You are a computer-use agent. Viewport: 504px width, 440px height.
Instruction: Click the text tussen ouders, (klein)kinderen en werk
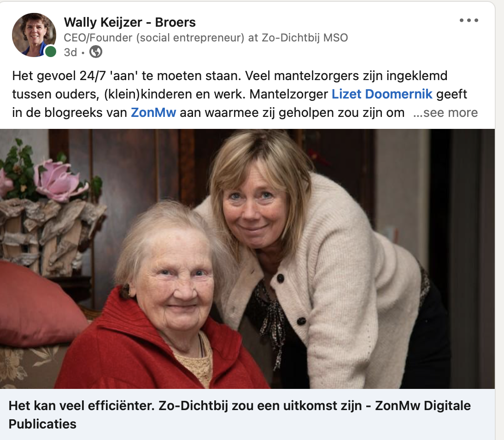(129, 94)
